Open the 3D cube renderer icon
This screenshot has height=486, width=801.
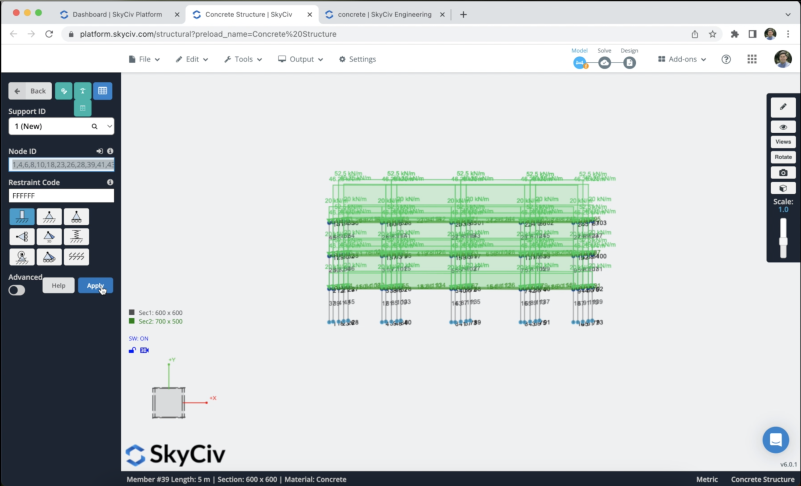click(783, 188)
